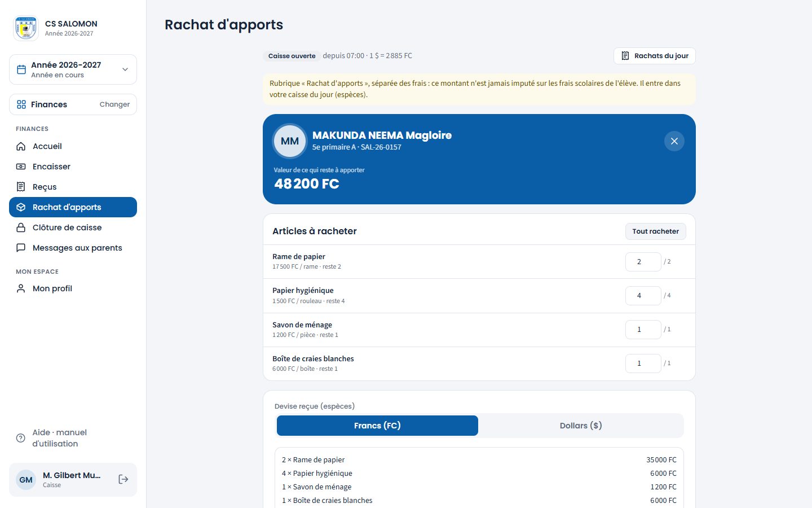This screenshot has height=508, width=812.
Task: Click the Encaisser cash icon
Action: tap(21, 167)
